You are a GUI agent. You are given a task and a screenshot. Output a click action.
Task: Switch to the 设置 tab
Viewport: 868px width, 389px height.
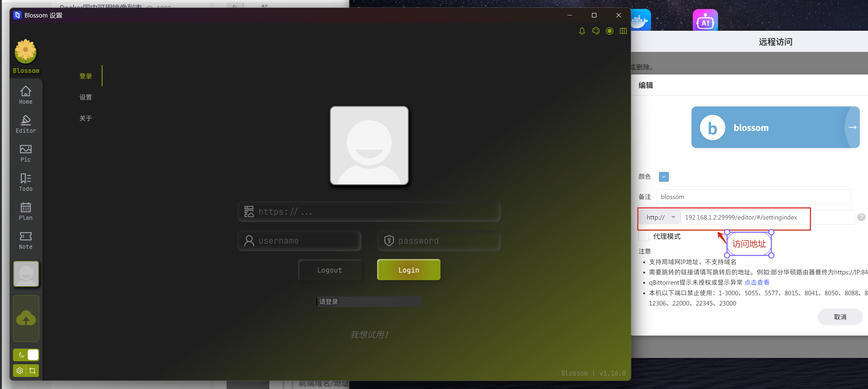[x=86, y=97]
